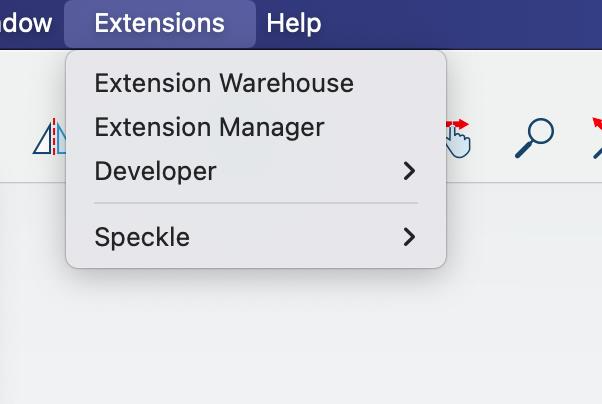Click blank toolbar area left of Flip icon
Viewport: 602px width, 404px height.
(15, 137)
